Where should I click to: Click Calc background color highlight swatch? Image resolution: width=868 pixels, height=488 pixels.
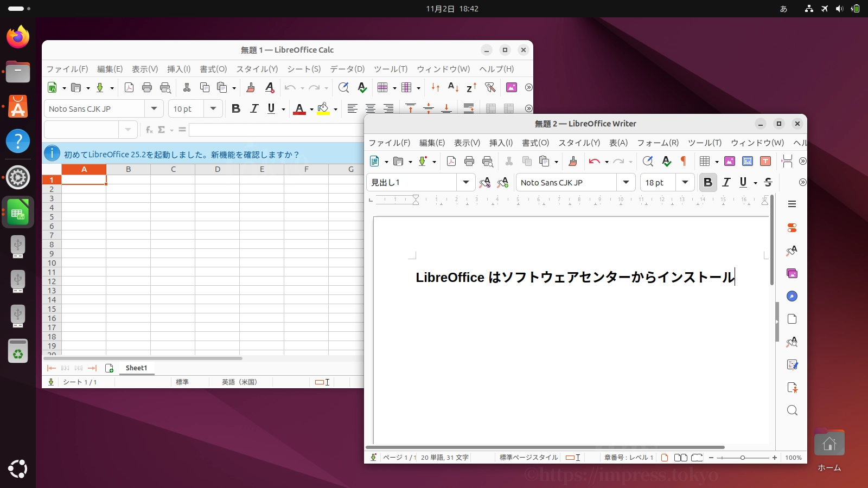pos(323,108)
